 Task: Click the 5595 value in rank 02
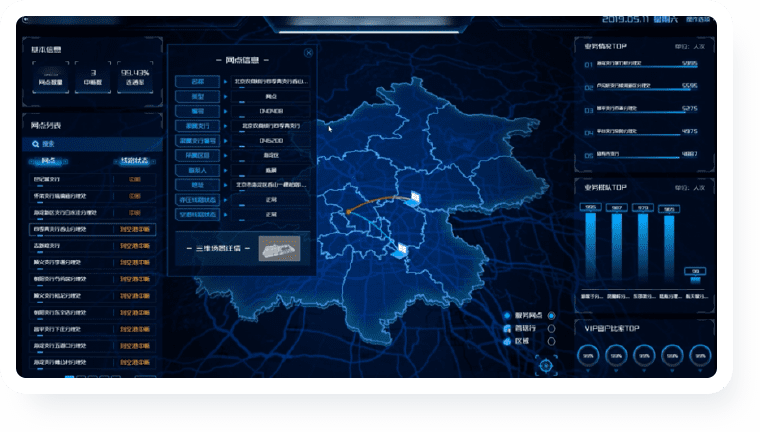coord(689,86)
